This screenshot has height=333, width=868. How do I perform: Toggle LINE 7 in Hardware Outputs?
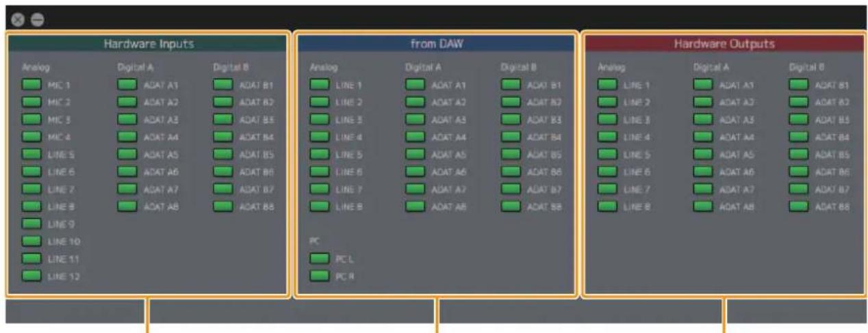[x=608, y=189]
